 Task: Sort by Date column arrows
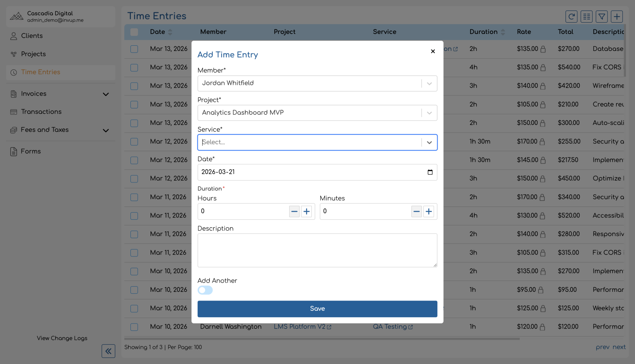[170, 32]
